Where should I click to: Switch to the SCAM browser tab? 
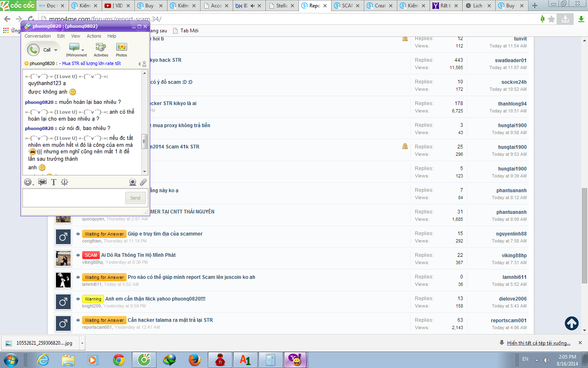coord(347,6)
